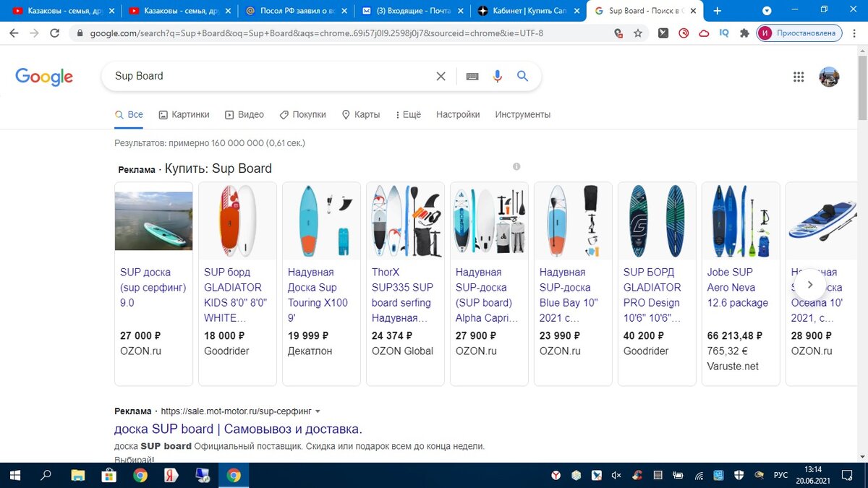Click the browser address bar URL
This screenshot has width=868, height=488.
click(x=317, y=33)
